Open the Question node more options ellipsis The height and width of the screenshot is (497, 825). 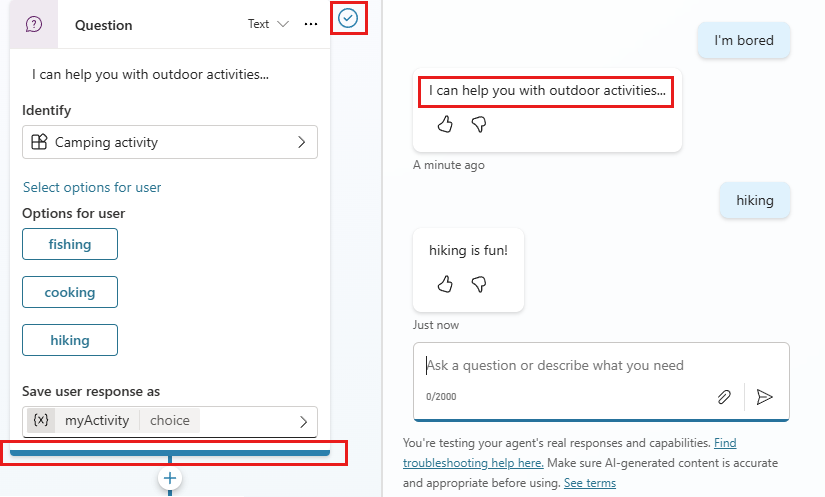(x=311, y=24)
